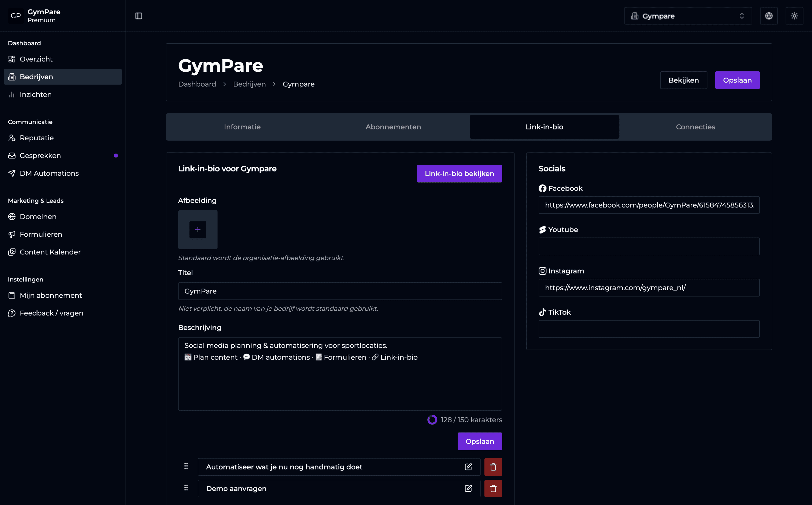Grab the drag handle for Automatiseer link
The image size is (812, 505).
[x=186, y=466]
